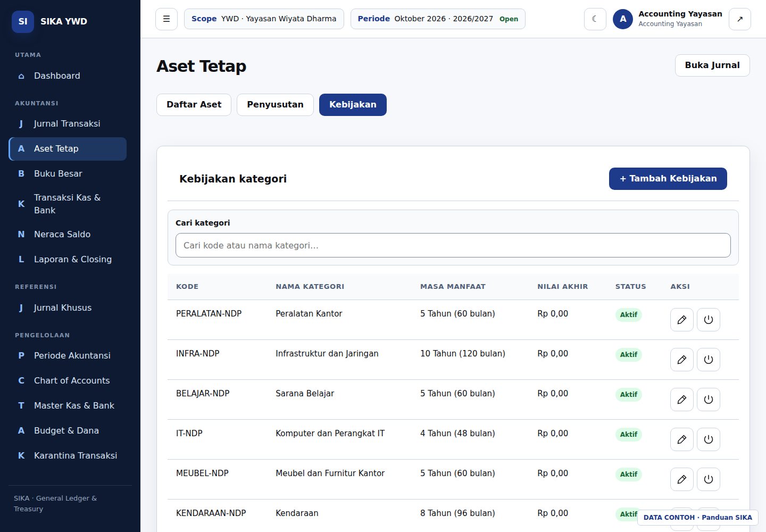Image resolution: width=766 pixels, height=532 pixels.
Task: Deactivate the PERALATAN-NDP policy
Action: click(x=708, y=320)
